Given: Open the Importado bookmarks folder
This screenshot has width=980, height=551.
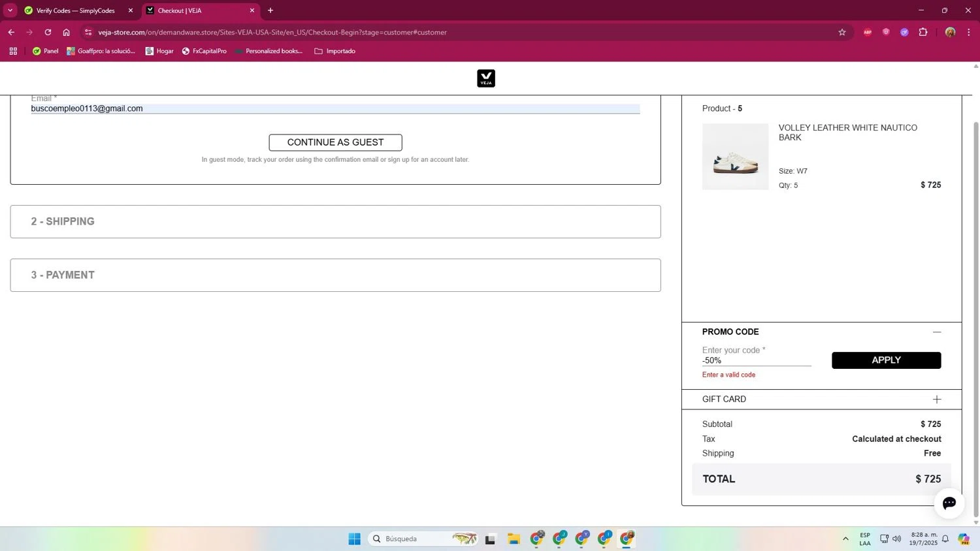Looking at the screenshot, I should click(x=335, y=51).
